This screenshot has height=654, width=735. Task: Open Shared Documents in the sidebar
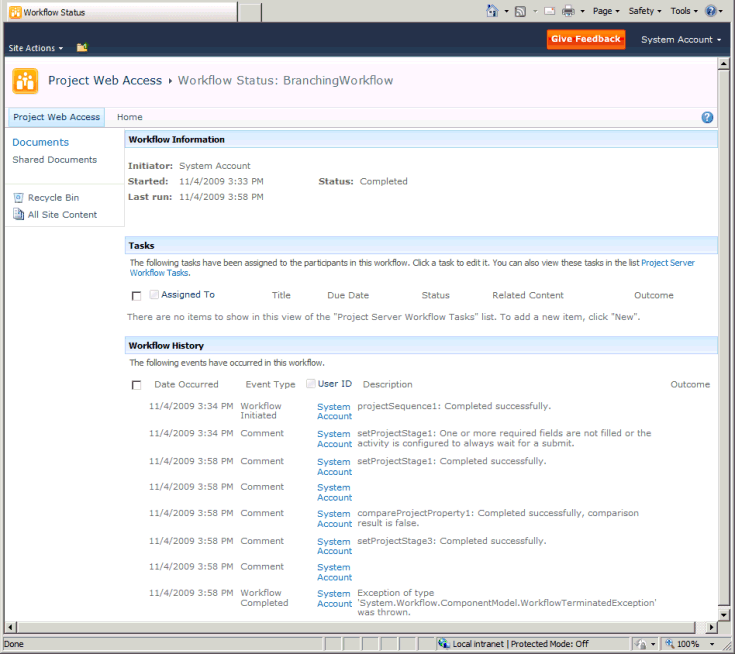coord(54,160)
